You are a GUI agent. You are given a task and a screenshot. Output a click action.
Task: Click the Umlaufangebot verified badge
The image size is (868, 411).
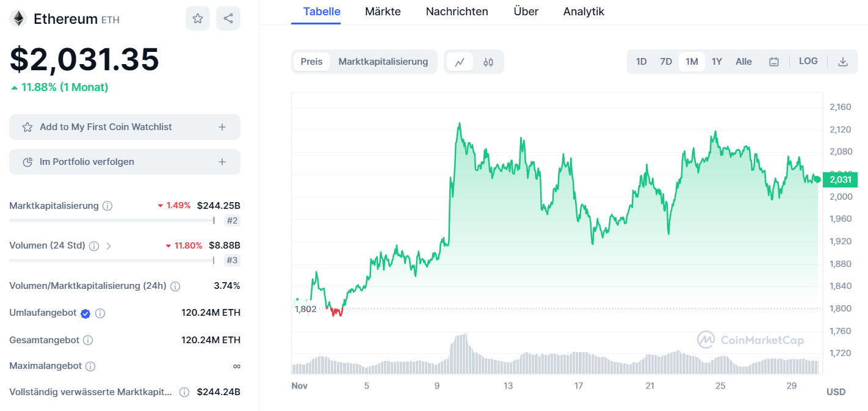[85, 313]
